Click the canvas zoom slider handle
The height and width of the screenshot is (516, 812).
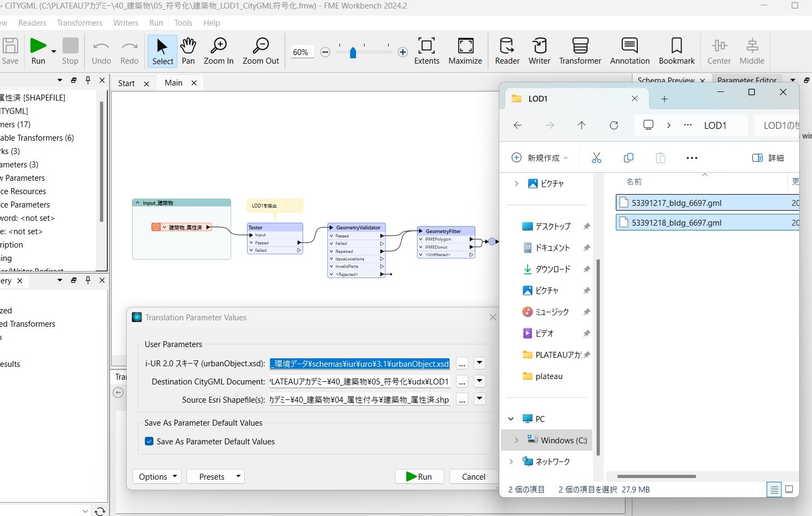tap(353, 52)
